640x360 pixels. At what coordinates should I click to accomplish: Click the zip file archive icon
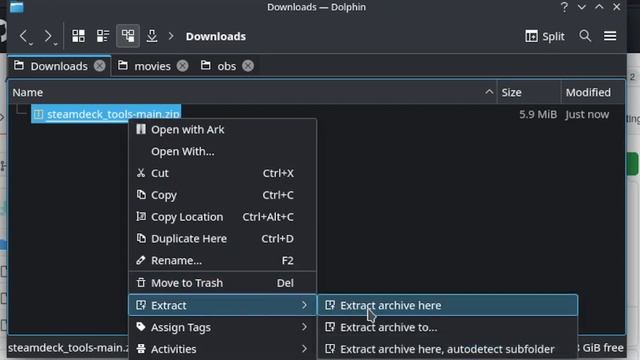point(38,114)
